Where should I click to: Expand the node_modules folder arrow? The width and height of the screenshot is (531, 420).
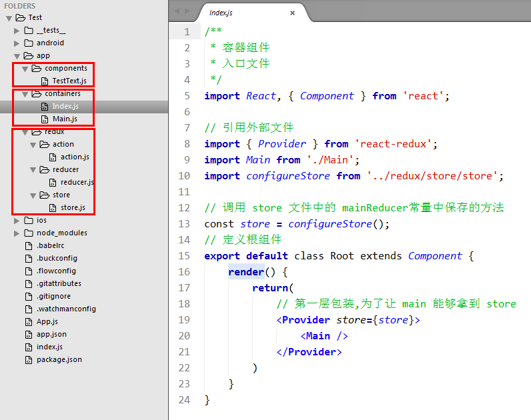(x=17, y=233)
